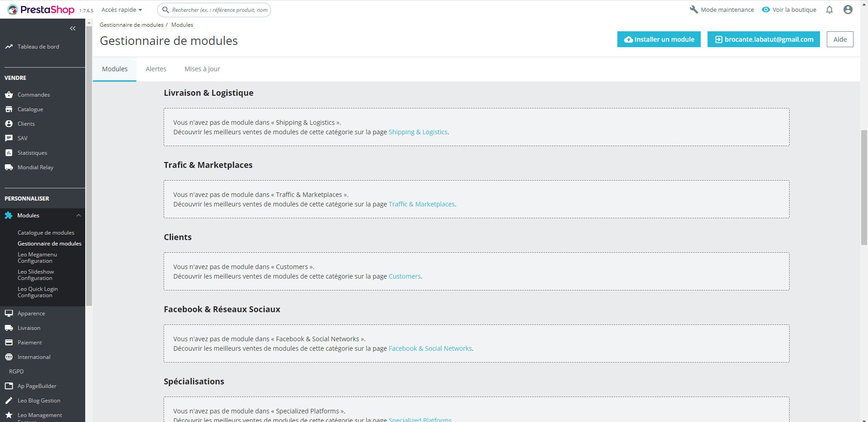Open Leo Quick Login Configuration

[x=38, y=292]
